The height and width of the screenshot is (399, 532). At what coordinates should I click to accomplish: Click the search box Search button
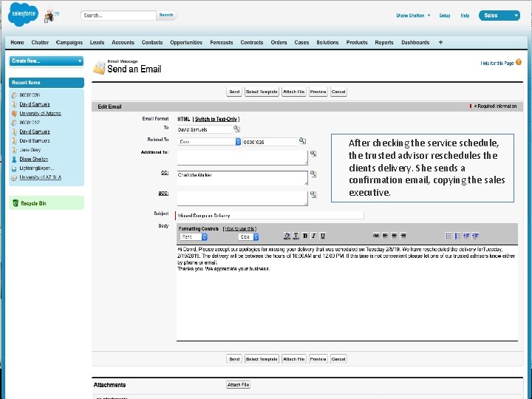click(x=166, y=15)
